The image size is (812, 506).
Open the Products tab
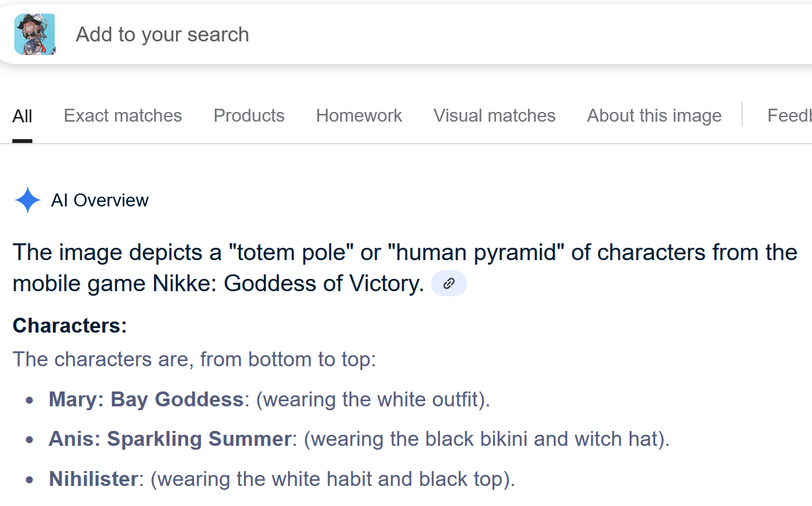tap(249, 116)
